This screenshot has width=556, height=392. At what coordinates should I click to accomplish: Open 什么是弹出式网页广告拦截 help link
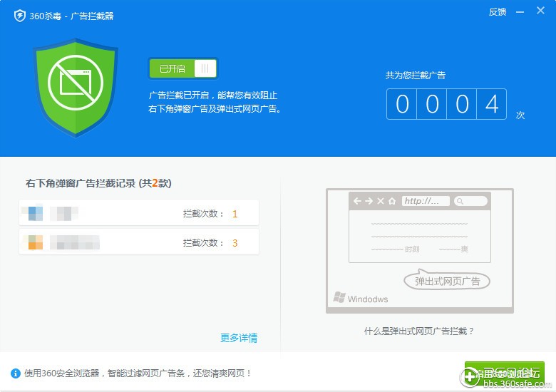pos(419,331)
